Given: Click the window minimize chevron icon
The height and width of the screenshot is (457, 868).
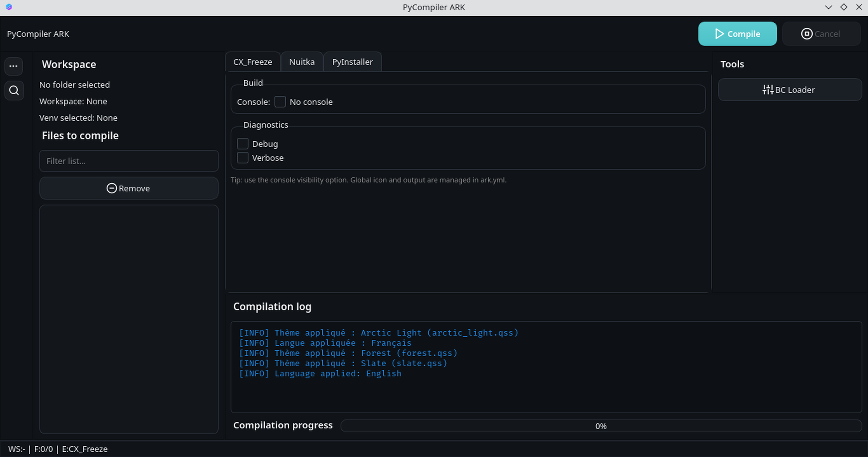Looking at the screenshot, I should pyautogui.click(x=828, y=7).
